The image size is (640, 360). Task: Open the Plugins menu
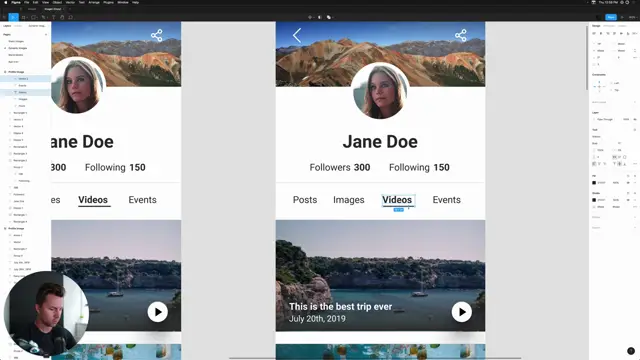(108, 2)
